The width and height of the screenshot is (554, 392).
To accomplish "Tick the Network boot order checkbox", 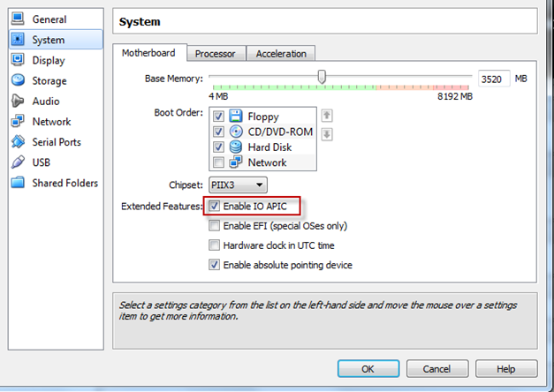I will (218, 162).
